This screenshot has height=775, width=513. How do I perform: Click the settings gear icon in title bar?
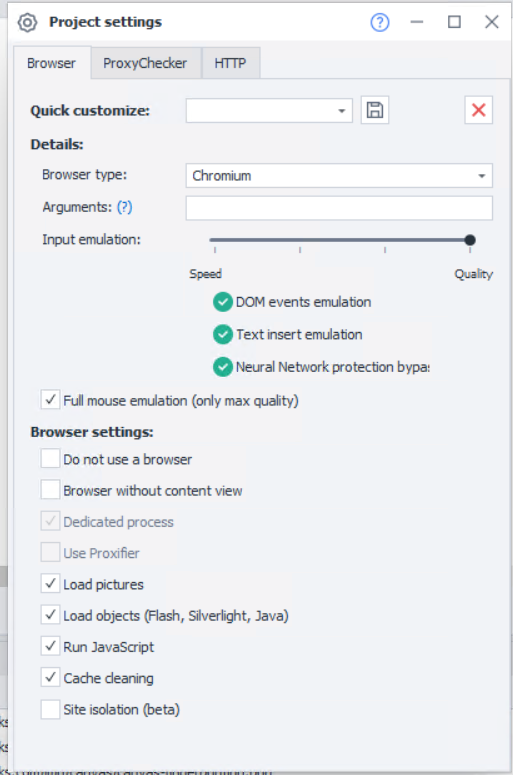(27, 22)
